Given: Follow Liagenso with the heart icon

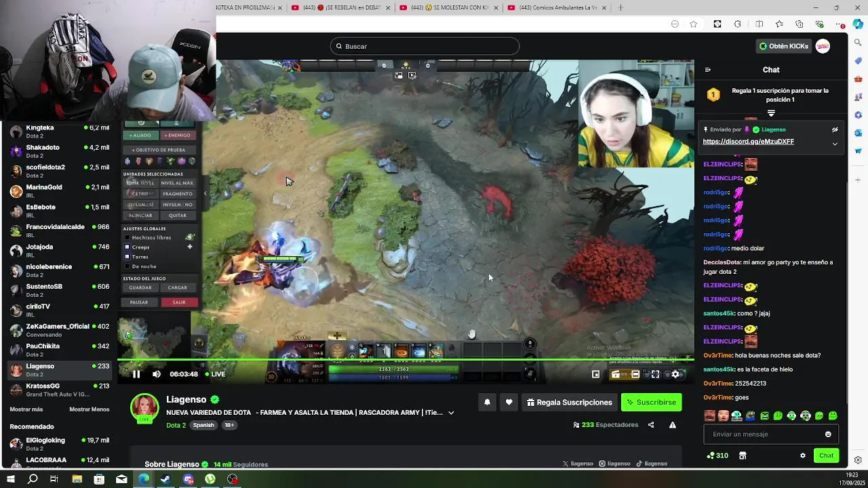Looking at the screenshot, I should 509,402.
